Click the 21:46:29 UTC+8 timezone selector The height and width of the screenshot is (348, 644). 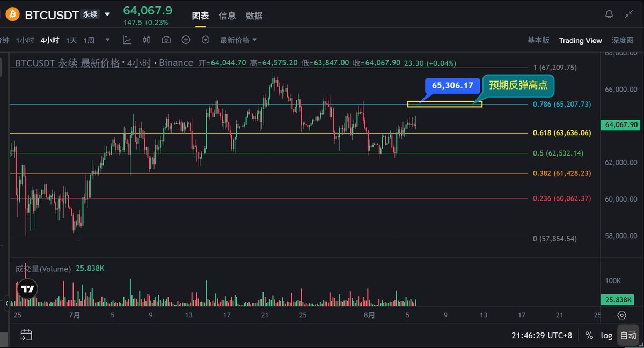click(x=541, y=336)
